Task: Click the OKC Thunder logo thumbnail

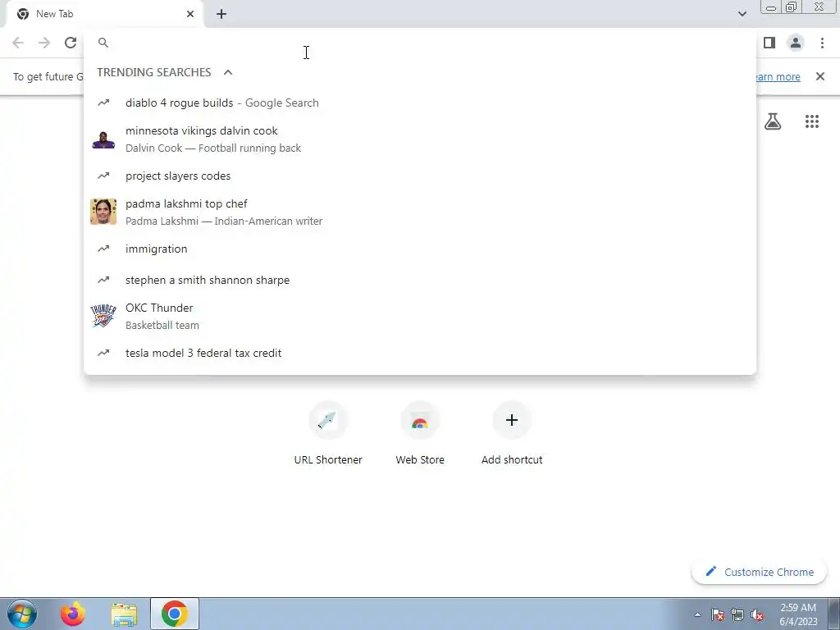Action: (x=103, y=316)
